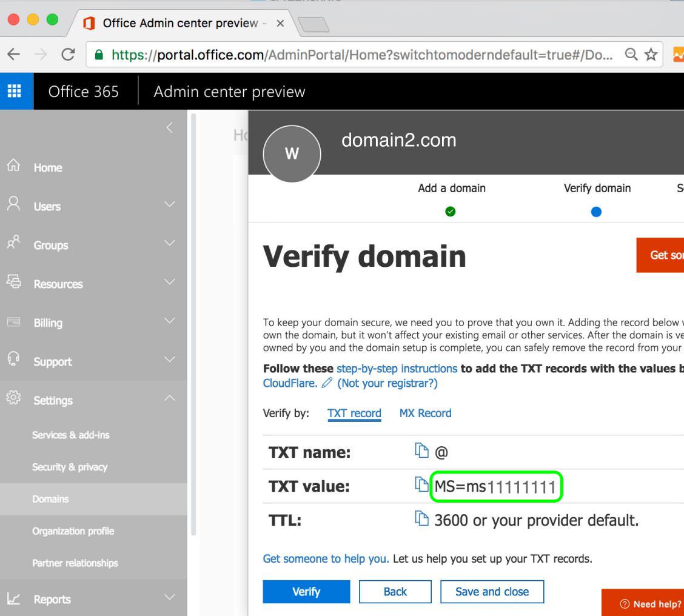The height and width of the screenshot is (616, 684).
Task: Expand the Billing menu chevron
Action: 170,321
